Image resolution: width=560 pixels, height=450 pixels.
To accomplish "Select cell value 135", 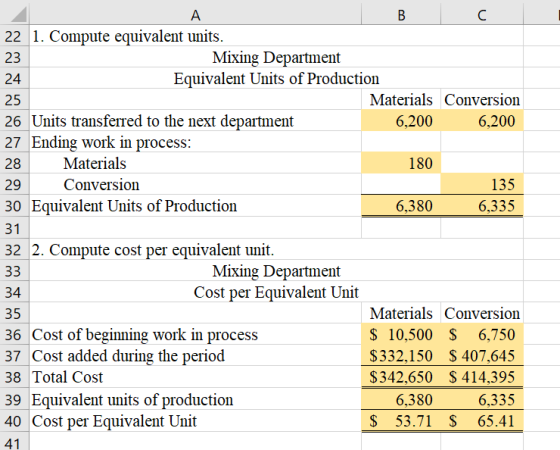I will (482, 185).
